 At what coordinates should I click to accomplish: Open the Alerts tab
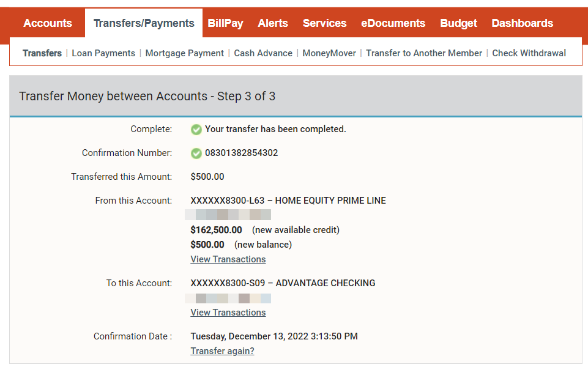273,23
